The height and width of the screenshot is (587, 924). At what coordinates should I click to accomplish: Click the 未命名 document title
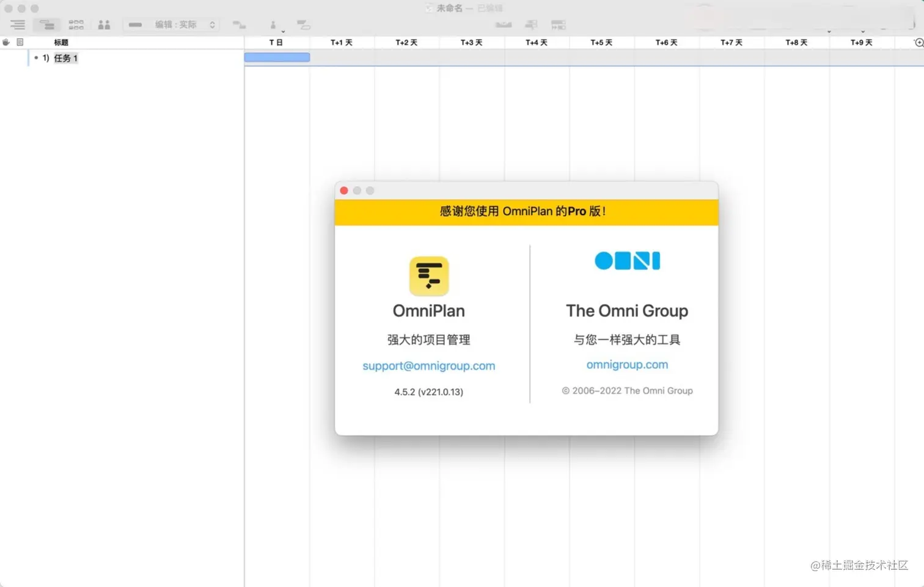pos(450,8)
